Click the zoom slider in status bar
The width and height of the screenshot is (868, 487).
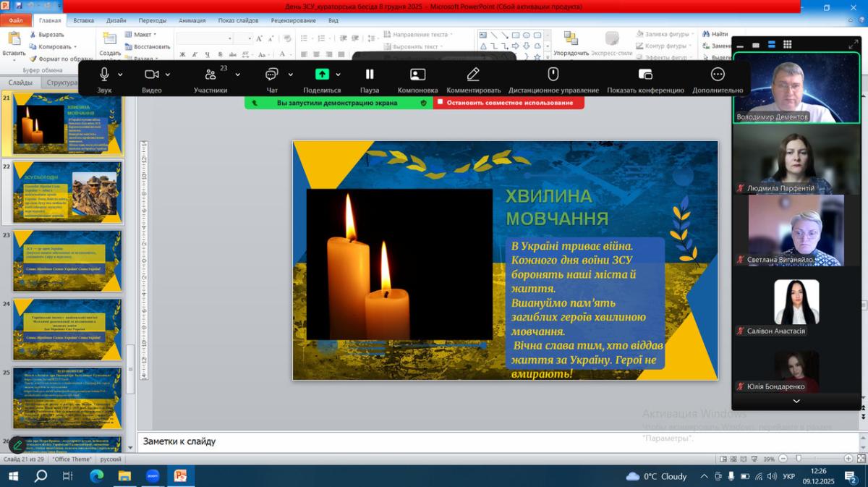pyautogui.click(x=798, y=459)
